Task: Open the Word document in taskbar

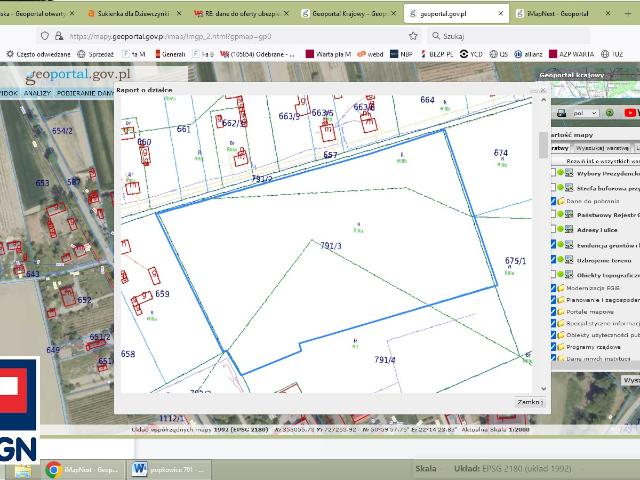Action: [139, 468]
